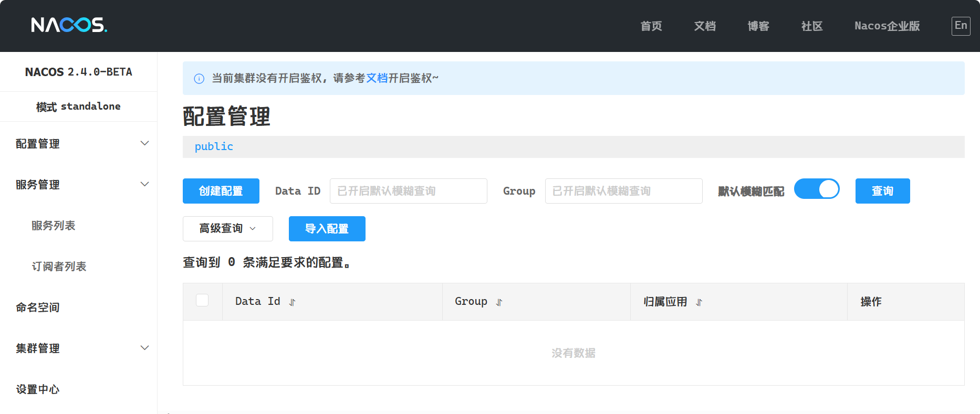
Task: Click the 配置管理 page heading
Action: coord(226,116)
